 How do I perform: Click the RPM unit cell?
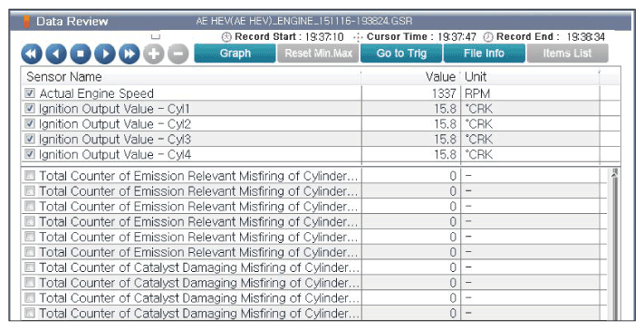tap(477, 93)
